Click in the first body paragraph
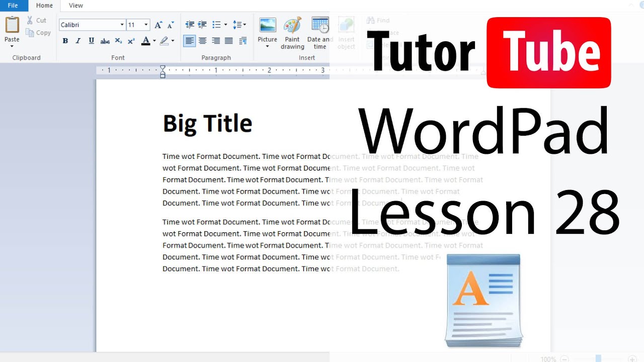Viewport: 644px width, 362px height. pos(323,179)
